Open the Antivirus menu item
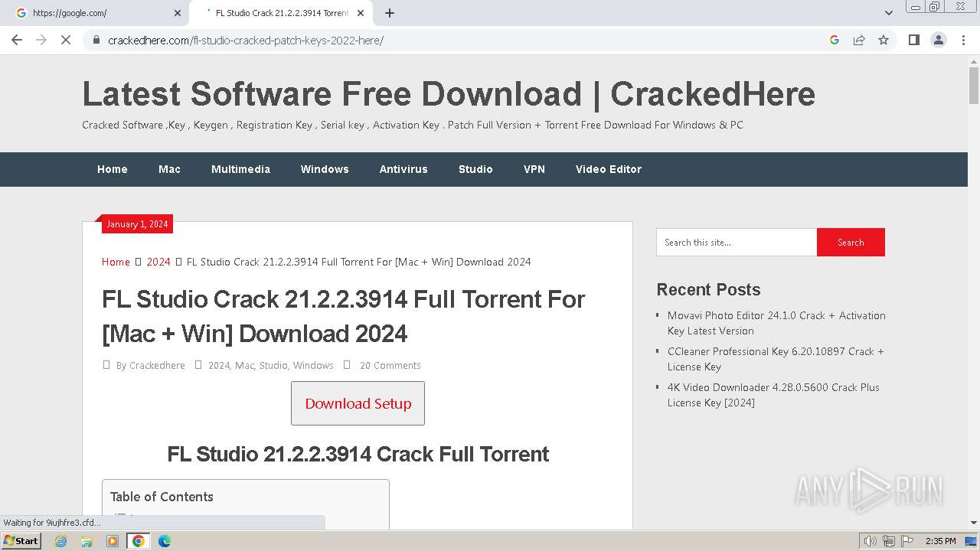 (x=403, y=169)
